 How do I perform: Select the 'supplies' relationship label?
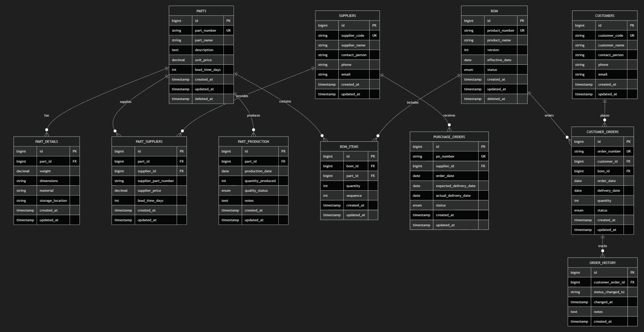(x=126, y=102)
